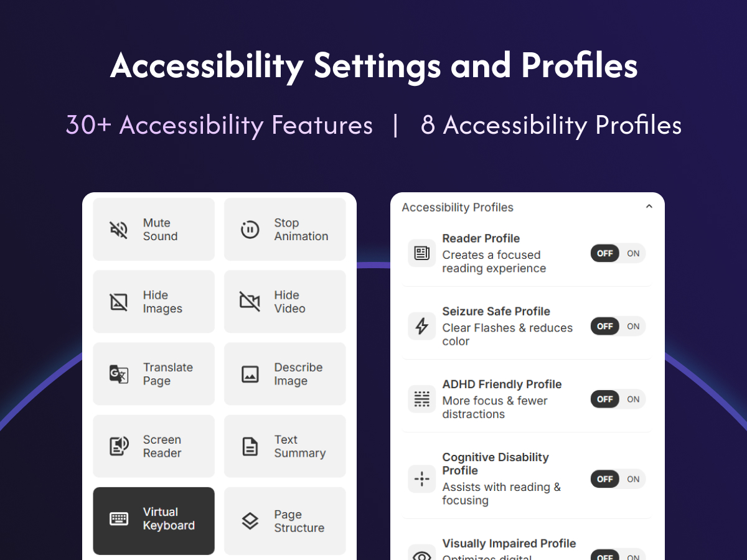Open the Translate Page icon
747x560 pixels.
point(118,374)
